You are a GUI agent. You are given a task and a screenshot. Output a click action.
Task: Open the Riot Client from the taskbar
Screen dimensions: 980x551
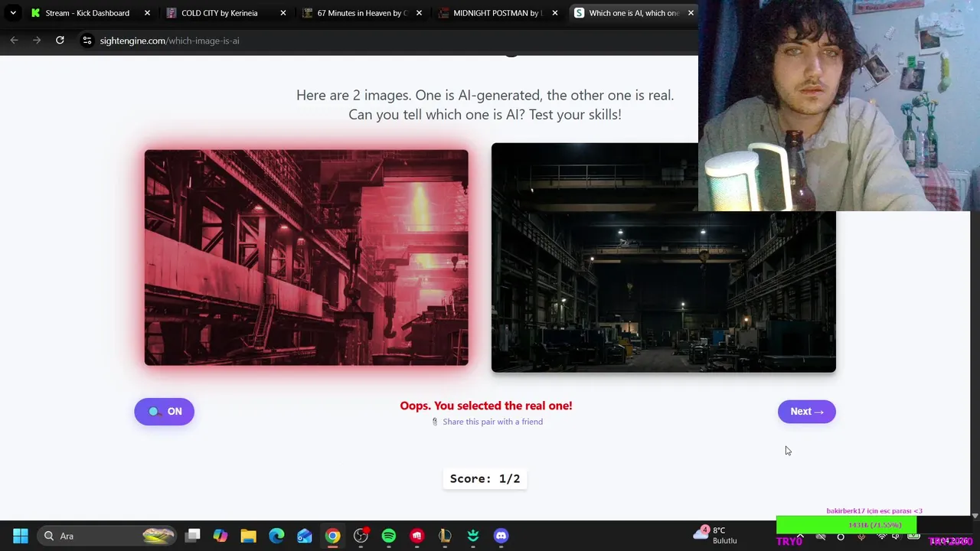[416, 536]
